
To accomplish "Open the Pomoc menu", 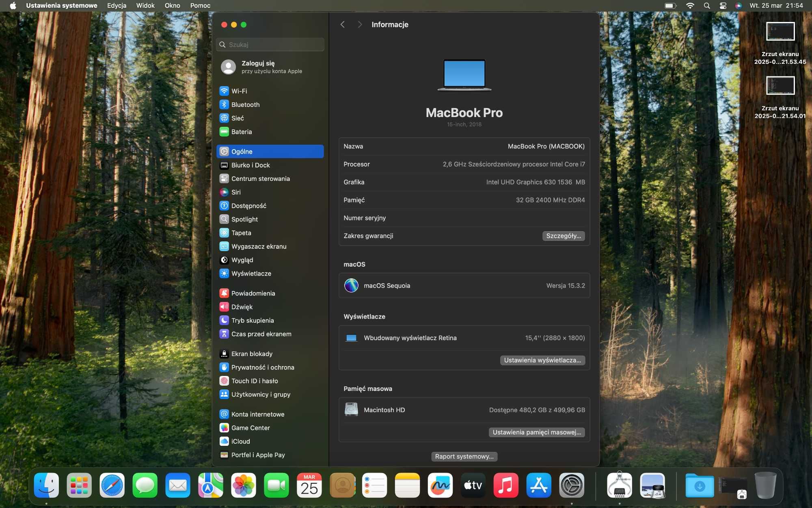I will click(x=200, y=5).
